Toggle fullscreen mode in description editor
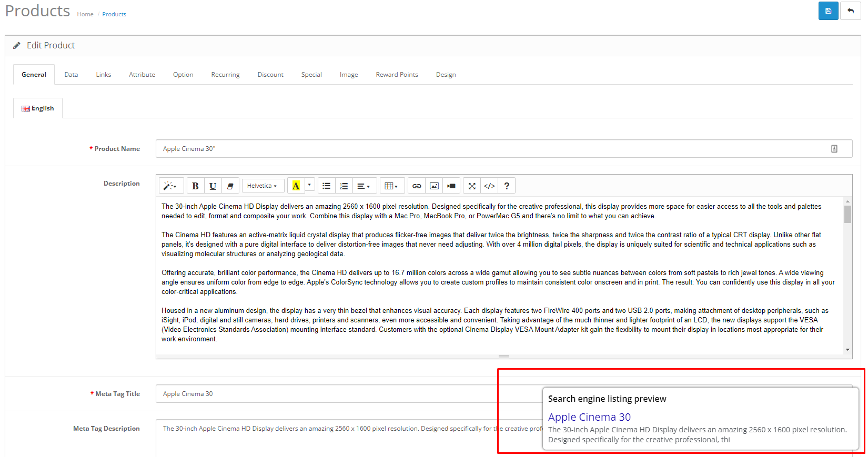The height and width of the screenshot is (457, 868). [x=472, y=186]
